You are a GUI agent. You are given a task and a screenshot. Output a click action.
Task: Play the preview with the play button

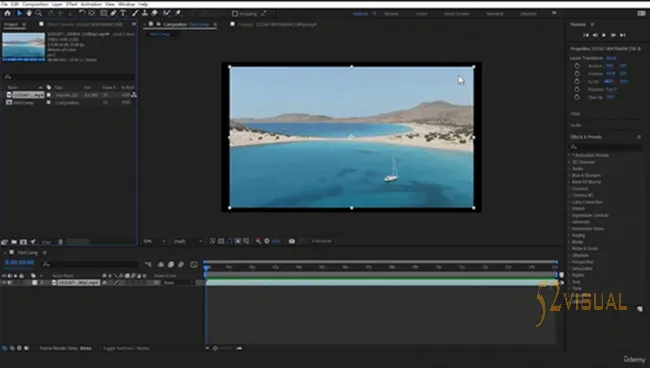[x=604, y=35]
